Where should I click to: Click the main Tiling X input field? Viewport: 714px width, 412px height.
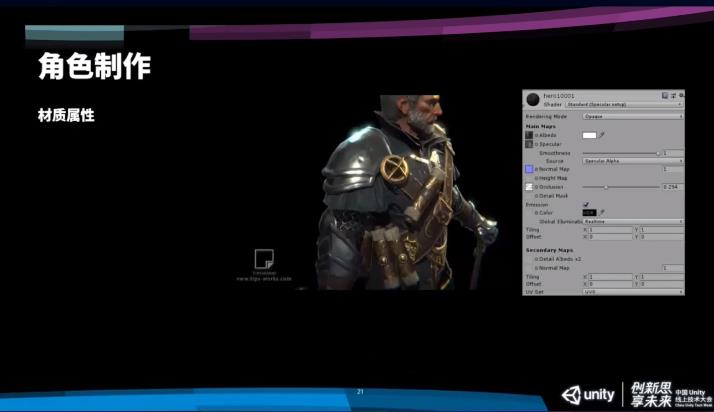[x=609, y=229]
